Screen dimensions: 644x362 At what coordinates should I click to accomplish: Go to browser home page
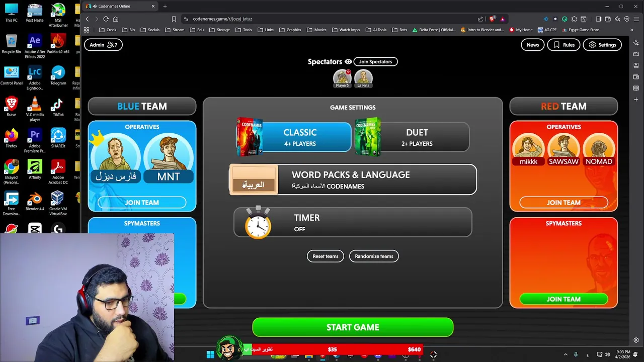[x=115, y=19]
